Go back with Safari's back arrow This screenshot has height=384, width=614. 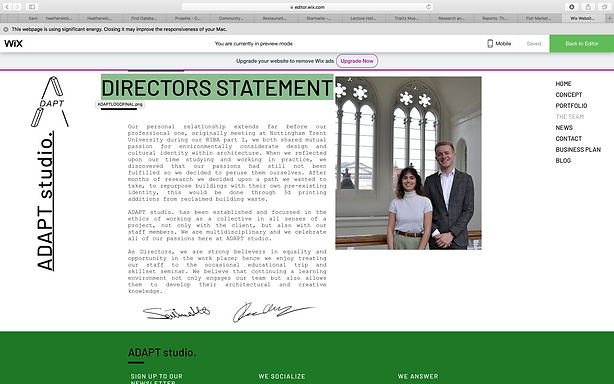click(7, 7)
